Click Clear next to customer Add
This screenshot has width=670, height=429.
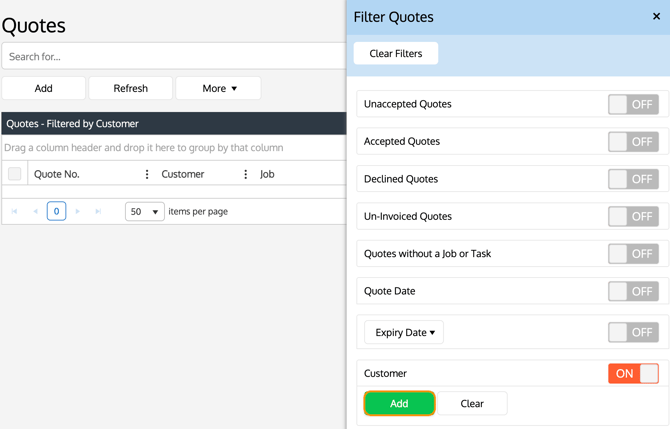pyautogui.click(x=472, y=403)
